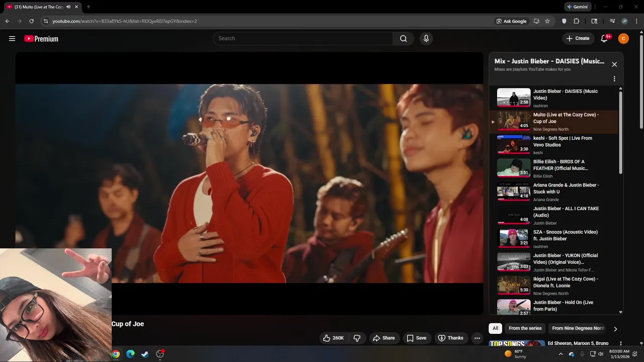Open OneDrive cloud tray icon
Image resolution: width=644 pixels, height=362 pixels.
point(572,354)
